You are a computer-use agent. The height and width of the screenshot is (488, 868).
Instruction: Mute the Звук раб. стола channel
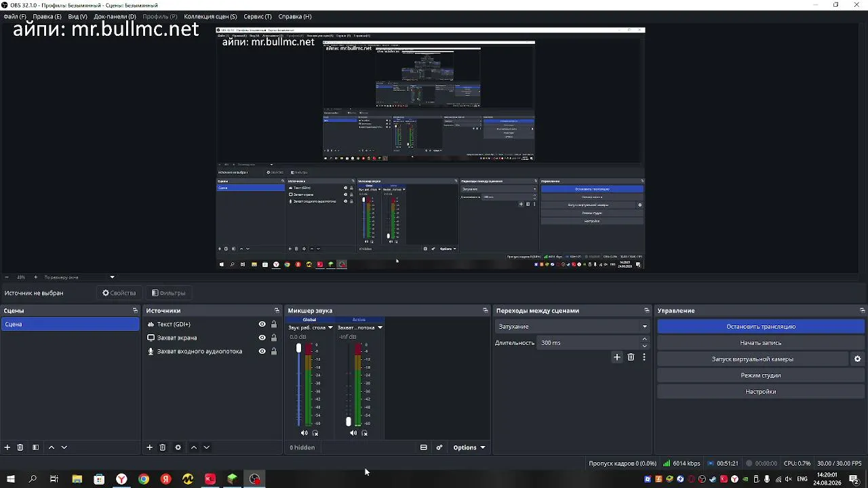click(x=304, y=433)
